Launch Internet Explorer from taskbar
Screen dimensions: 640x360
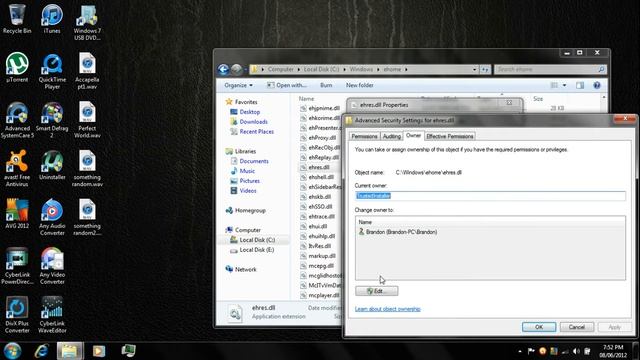point(42,351)
